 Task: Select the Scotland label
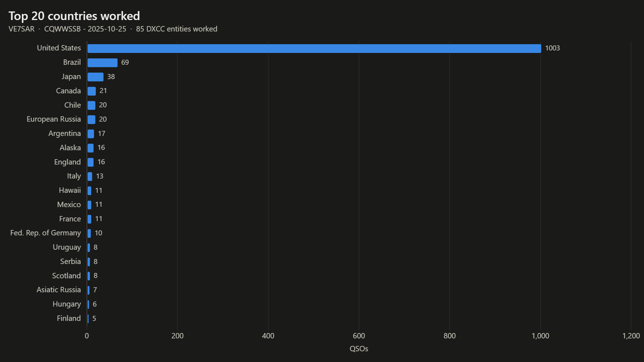click(67, 276)
